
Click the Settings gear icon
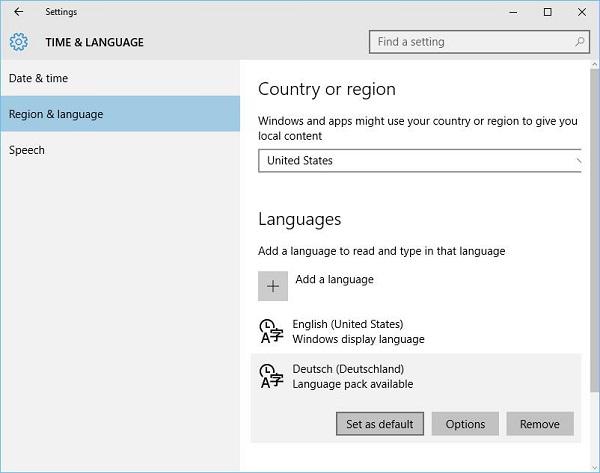tap(18, 42)
